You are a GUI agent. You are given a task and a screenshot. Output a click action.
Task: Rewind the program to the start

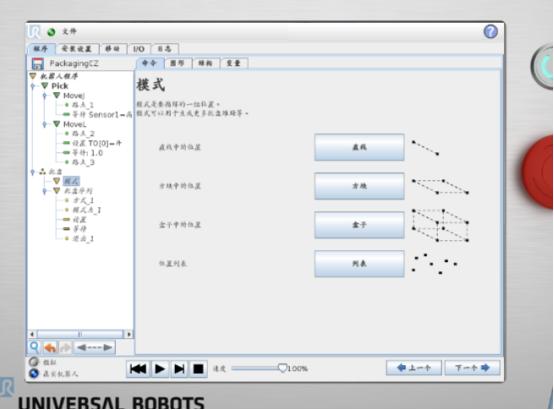138,369
